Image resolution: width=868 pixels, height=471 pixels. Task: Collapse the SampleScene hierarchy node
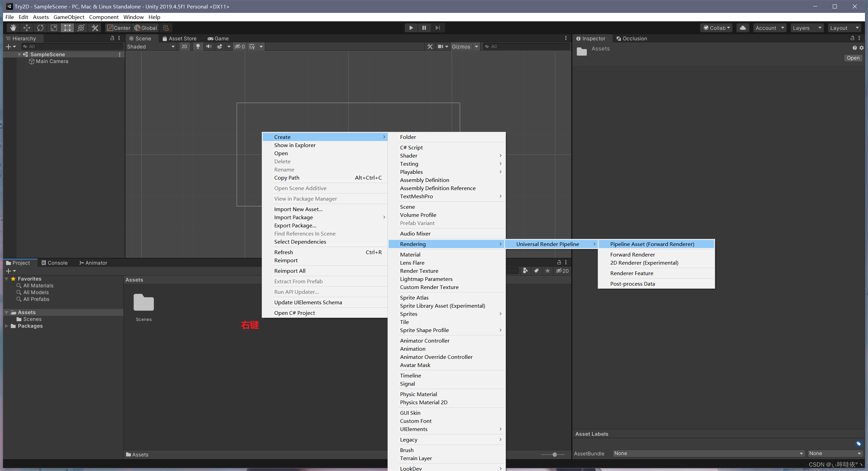coord(19,54)
